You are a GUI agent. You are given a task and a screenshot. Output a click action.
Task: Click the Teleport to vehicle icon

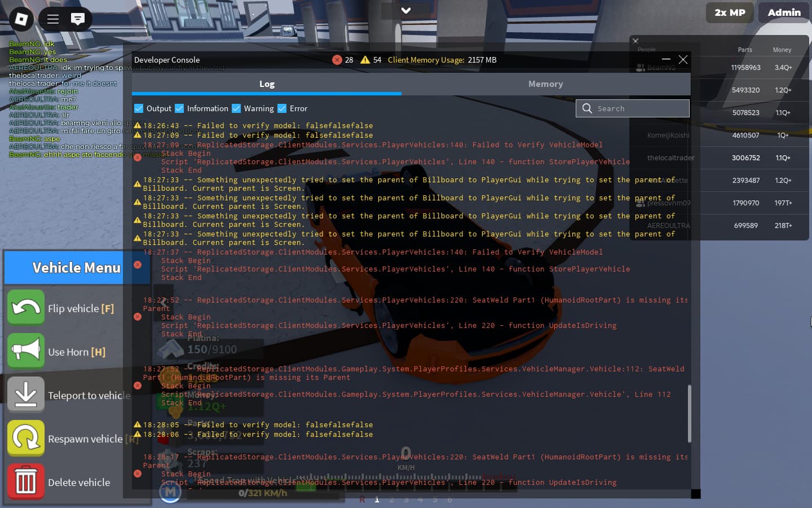point(26,395)
